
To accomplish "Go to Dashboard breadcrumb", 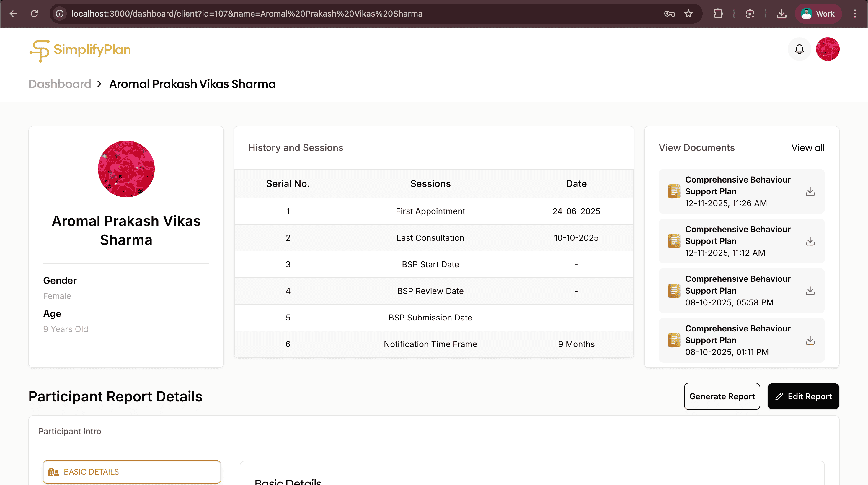I will pyautogui.click(x=60, y=84).
